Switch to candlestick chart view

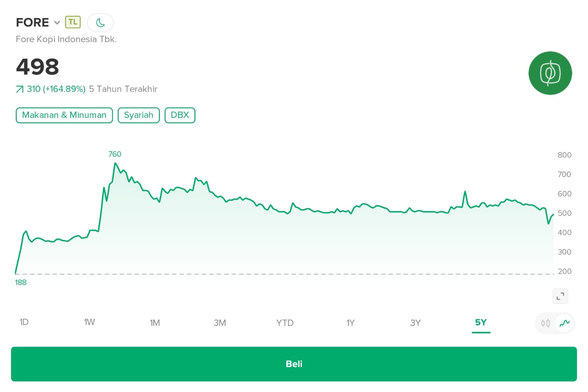click(x=545, y=323)
